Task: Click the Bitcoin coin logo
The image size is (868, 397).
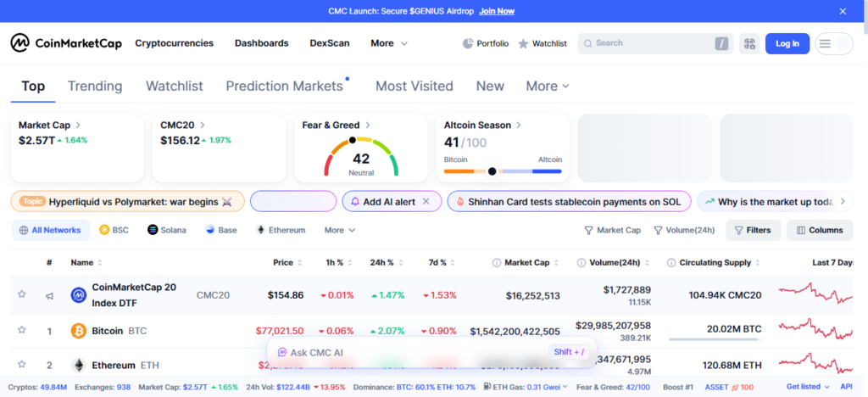Action: [79, 331]
